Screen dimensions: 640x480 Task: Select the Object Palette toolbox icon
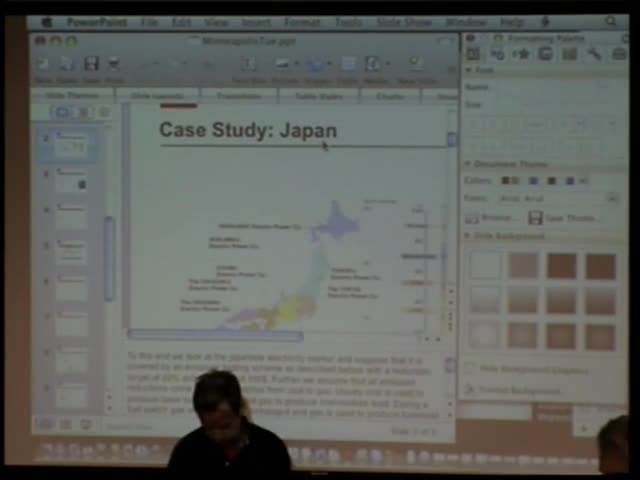point(497,54)
